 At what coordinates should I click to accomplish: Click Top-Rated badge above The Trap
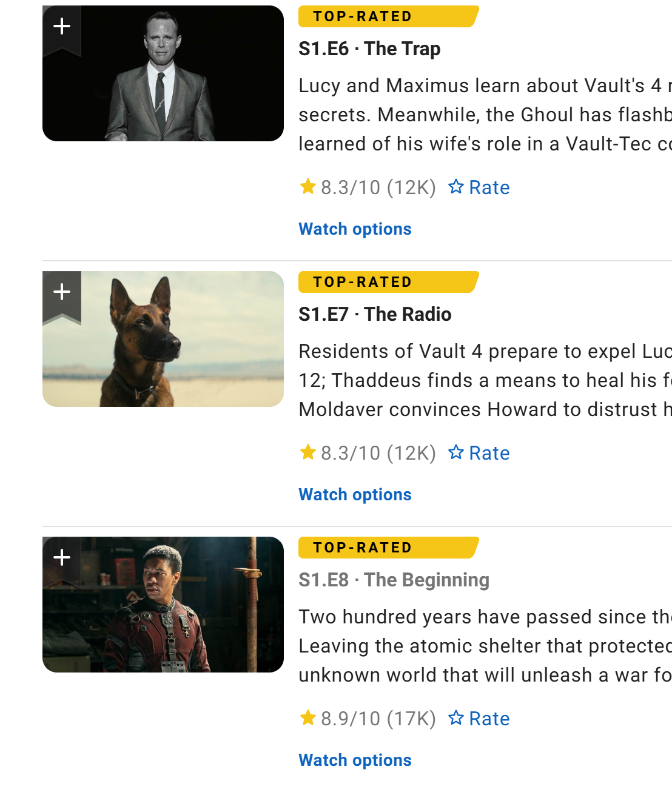tap(388, 16)
